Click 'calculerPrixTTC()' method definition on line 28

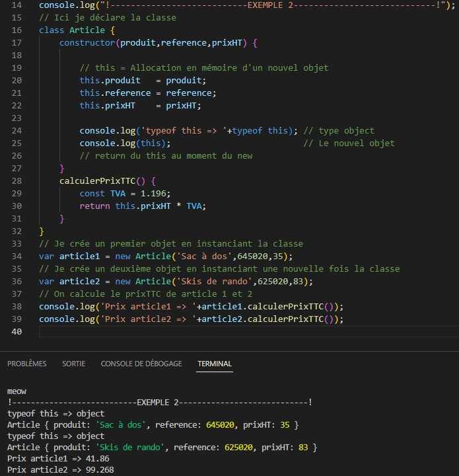(102, 181)
